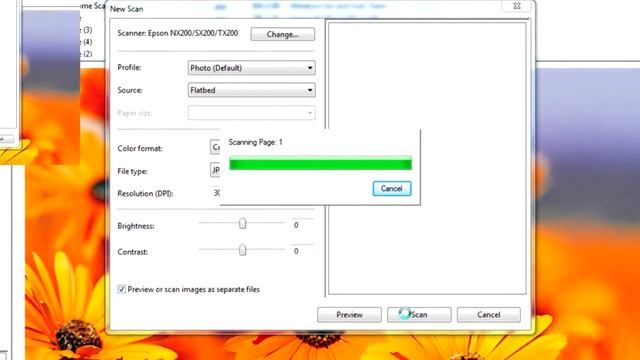Click the Contrast value field showing 0
The image size is (640, 360).
click(302, 251)
